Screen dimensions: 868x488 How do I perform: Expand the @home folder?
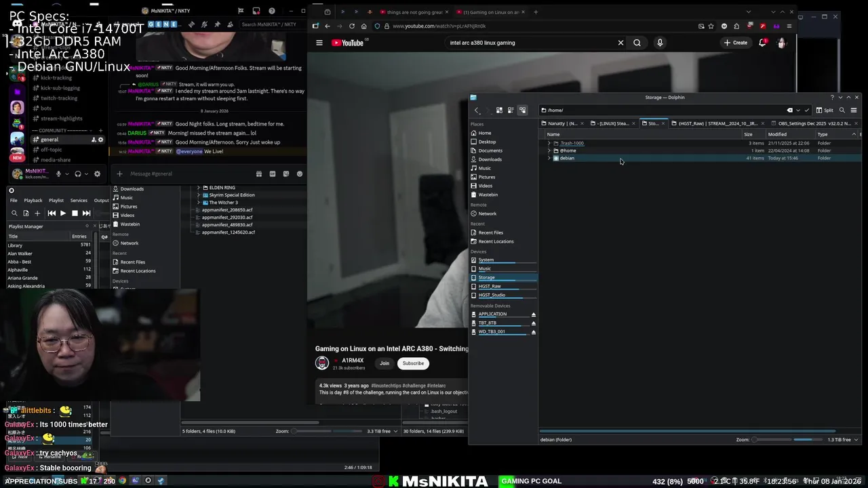click(549, 150)
